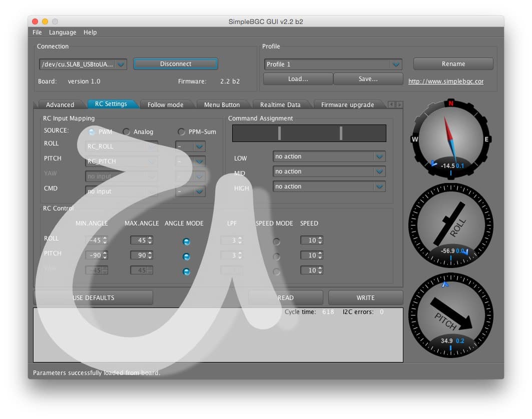
Task: Increase ROLL speed with stepper arrow
Action: pos(320,238)
